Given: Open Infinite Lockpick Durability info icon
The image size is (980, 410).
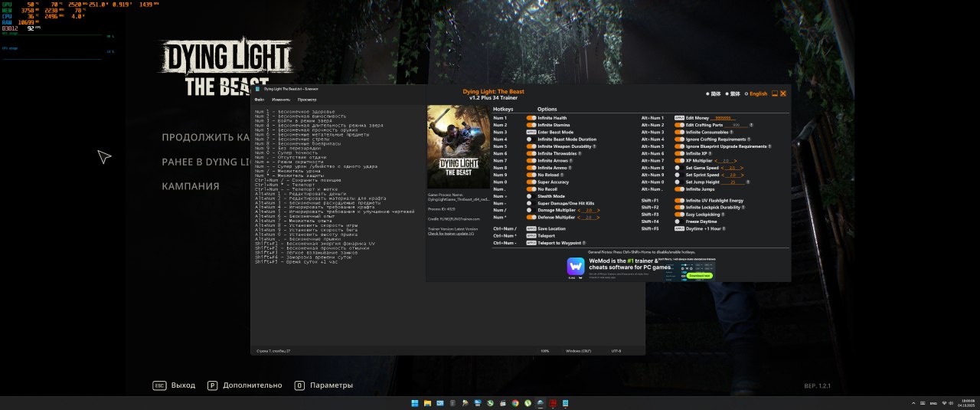Looking at the screenshot, I should [x=743, y=208].
